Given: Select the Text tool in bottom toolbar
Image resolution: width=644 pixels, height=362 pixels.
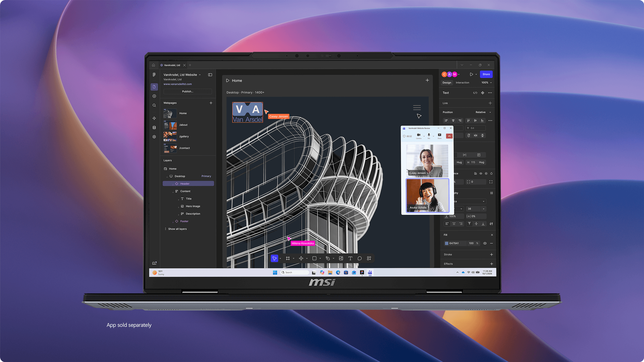Looking at the screenshot, I should coord(350,258).
